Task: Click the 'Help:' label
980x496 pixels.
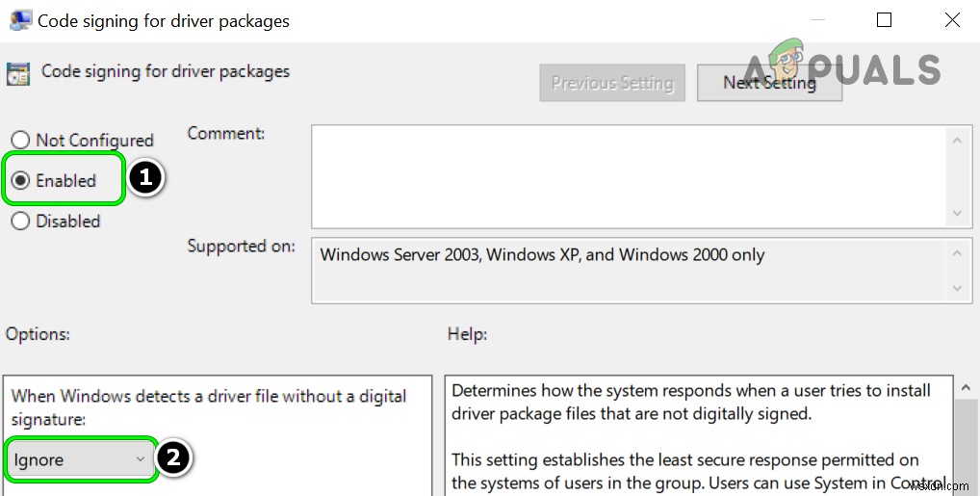Action: click(x=468, y=334)
